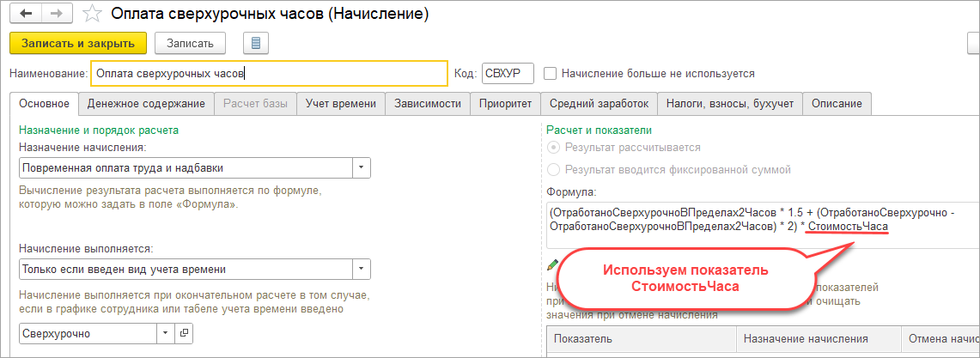This screenshot has height=358, width=980.
Task: Click inside the Формула text area
Action: (x=756, y=220)
